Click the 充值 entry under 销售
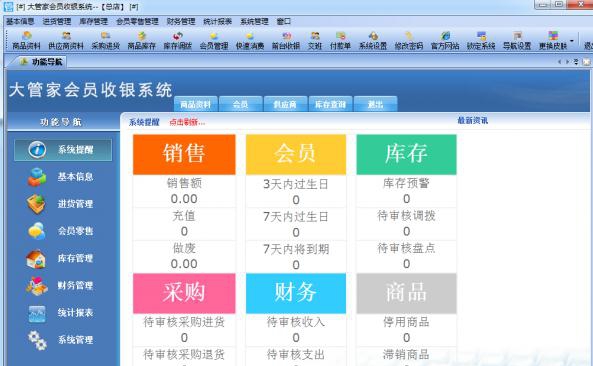 (x=184, y=216)
